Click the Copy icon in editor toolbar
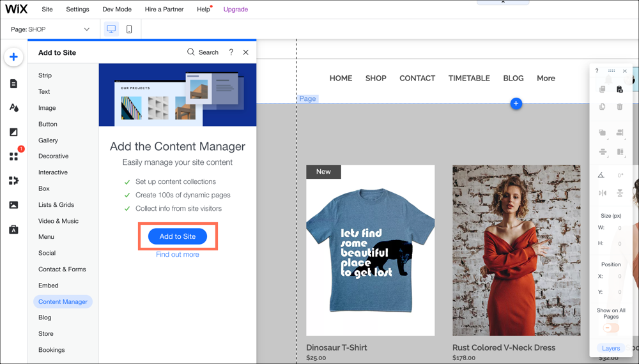 [603, 89]
